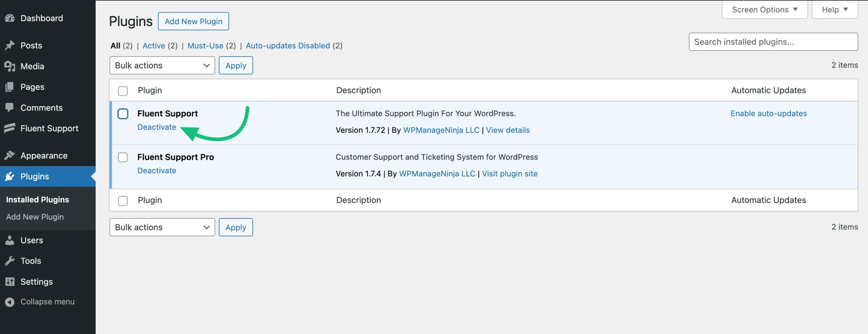Select all plugins via header checkbox
This screenshot has width=868, height=334.
pos(123,91)
